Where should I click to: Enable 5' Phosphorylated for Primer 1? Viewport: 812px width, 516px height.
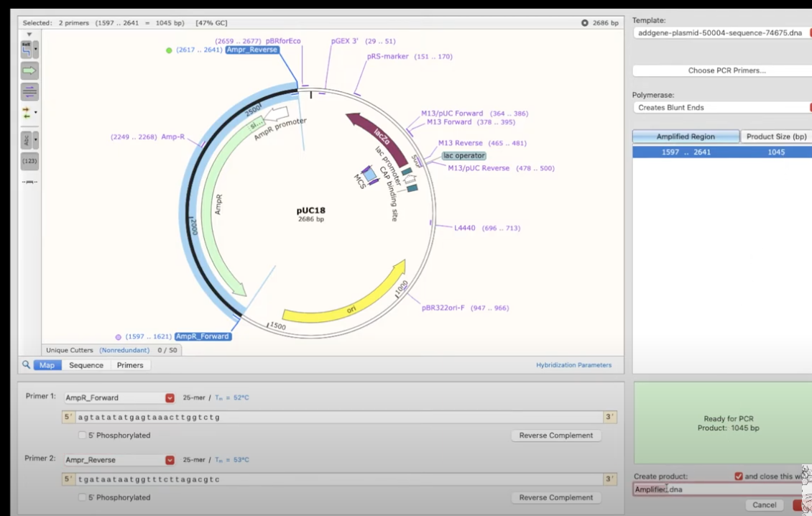click(x=82, y=436)
